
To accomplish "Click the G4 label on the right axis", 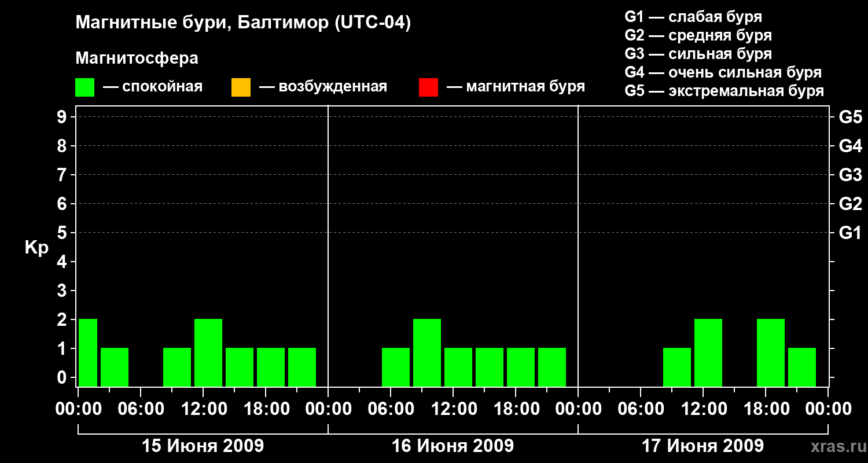I will tap(850, 146).
